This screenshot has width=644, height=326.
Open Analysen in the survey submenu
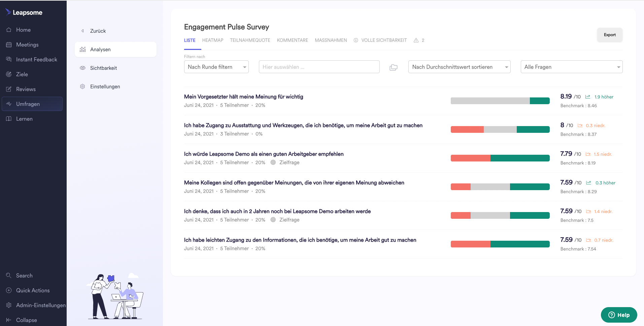(x=115, y=49)
